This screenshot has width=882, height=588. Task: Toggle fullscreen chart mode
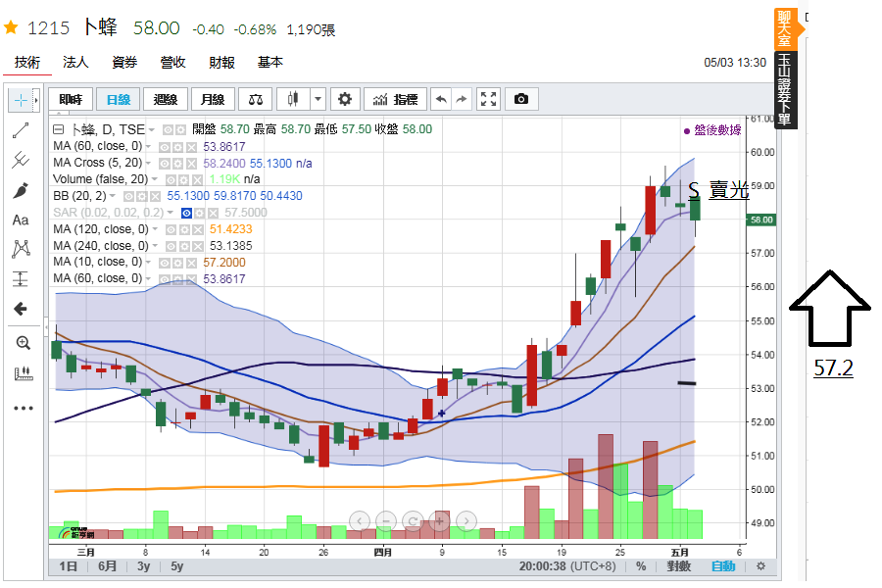pos(488,99)
